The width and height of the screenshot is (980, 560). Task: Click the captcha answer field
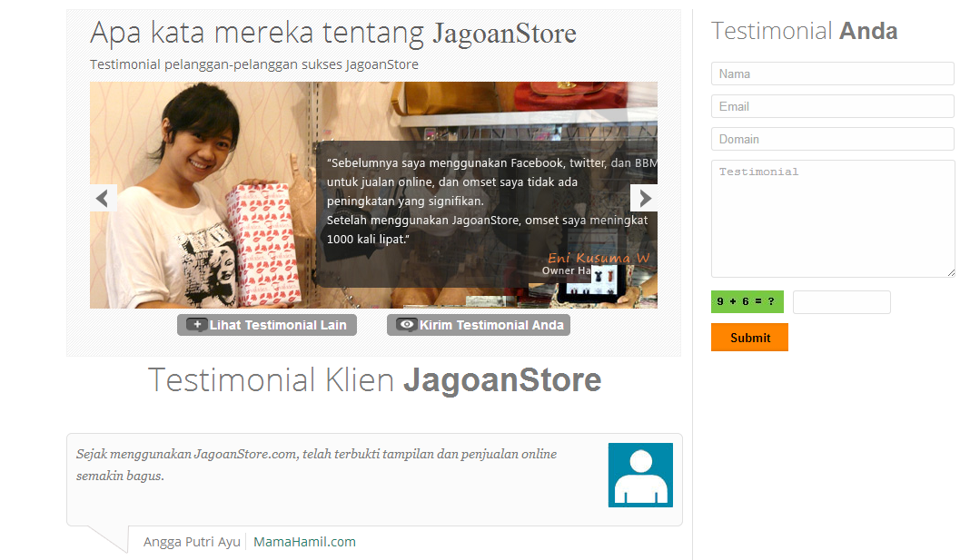click(x=841, y=302)
